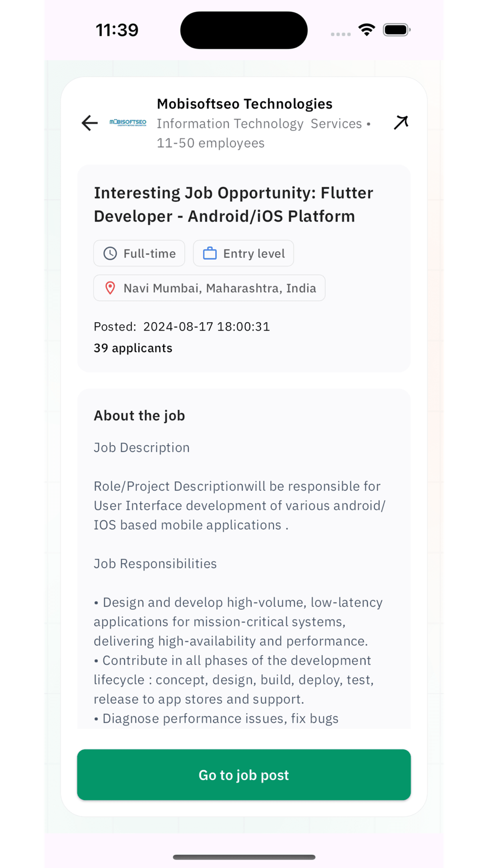Tap the 11:39 clock in the status bar

[117, 30]
